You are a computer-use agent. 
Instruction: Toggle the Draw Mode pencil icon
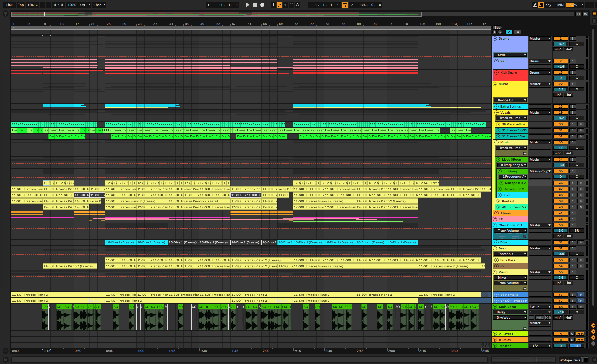pos(535,5)
